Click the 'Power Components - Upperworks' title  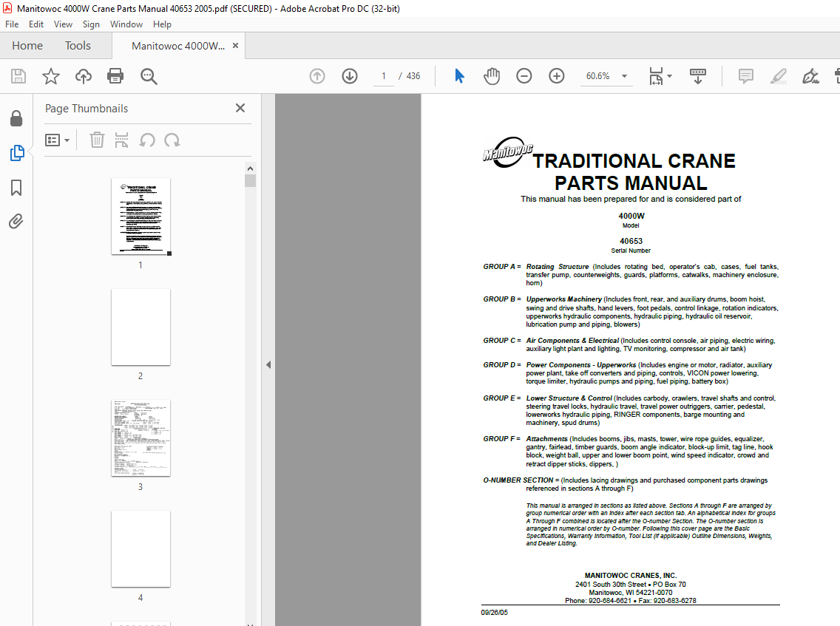(x=580, y=364)
